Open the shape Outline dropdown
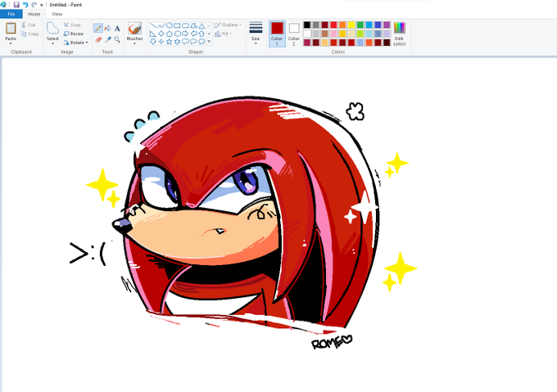This screenshot has height=392, width=557. (228, 25)
